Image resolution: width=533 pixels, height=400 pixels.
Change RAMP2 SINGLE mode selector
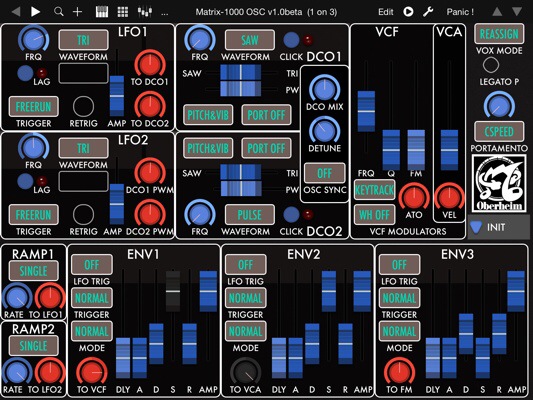click(x=33, y=346)
